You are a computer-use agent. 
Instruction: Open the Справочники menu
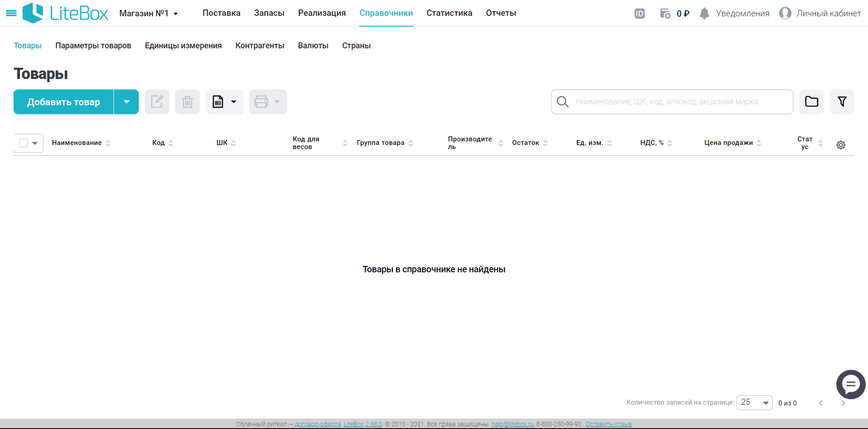(386, 13)
